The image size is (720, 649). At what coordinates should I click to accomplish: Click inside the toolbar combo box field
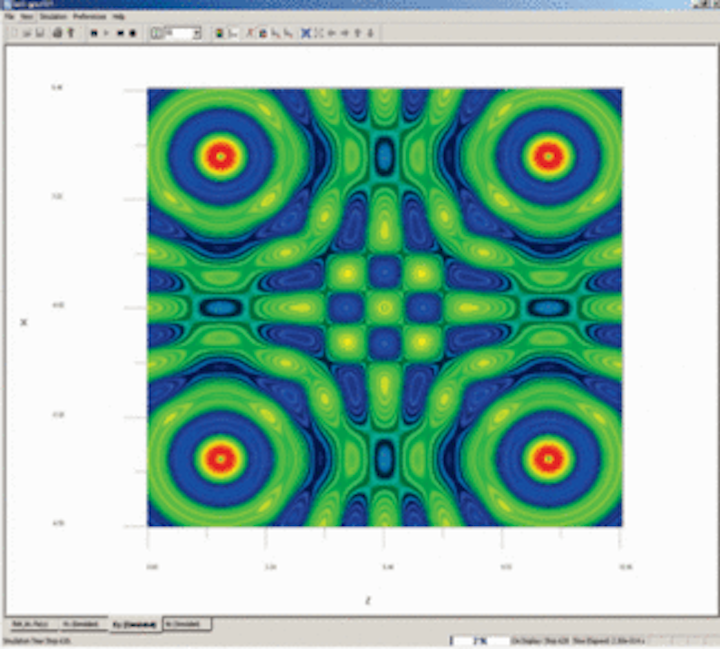coord(179,33)
